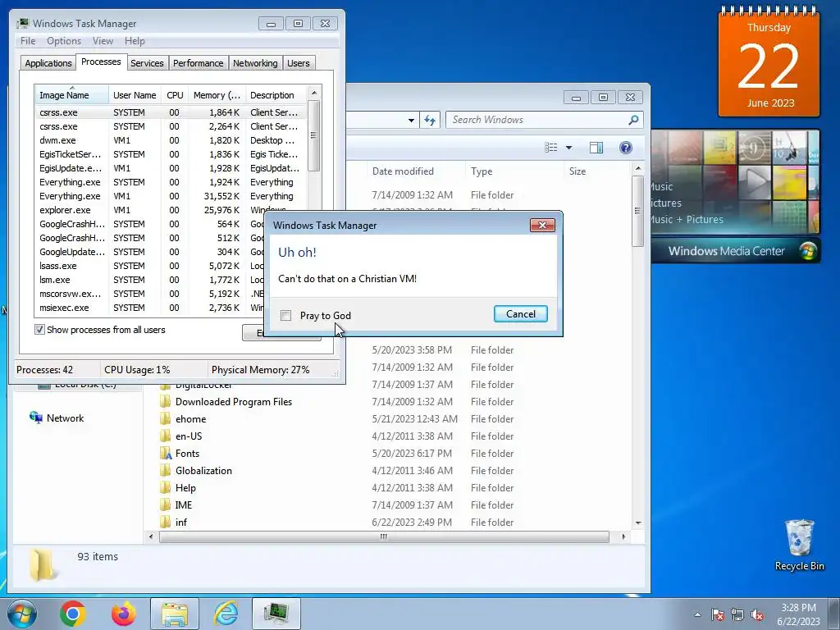Viewport: 840px width, 630px height.
Task: Sort Explorer files by Size column
Action: 596,171
